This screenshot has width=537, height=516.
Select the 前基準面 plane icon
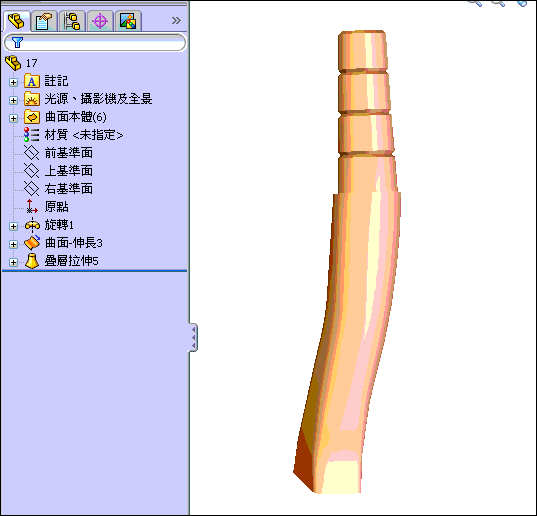tap(32, 153)
